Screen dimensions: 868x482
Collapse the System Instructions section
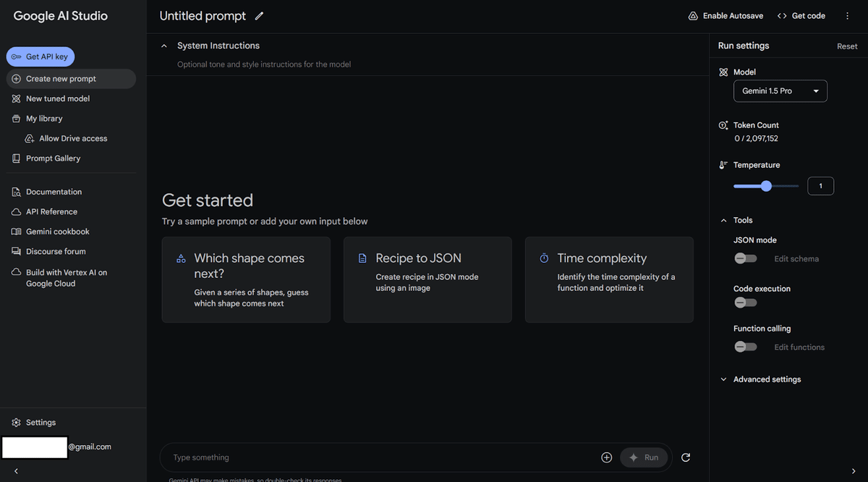pyautogui.click(x=164, y=46)
